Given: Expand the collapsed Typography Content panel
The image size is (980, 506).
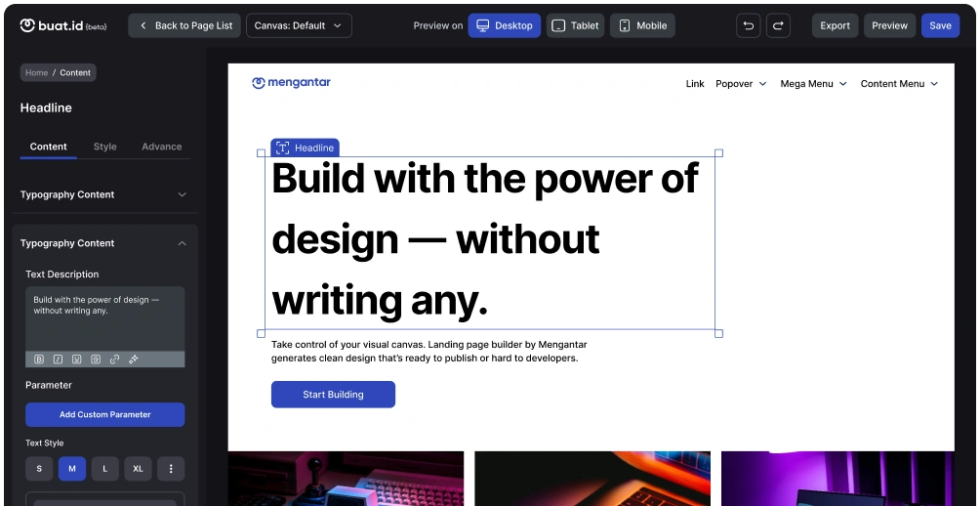Looking at the screenshot, I should pyautogui.click(x=182, y=194).
